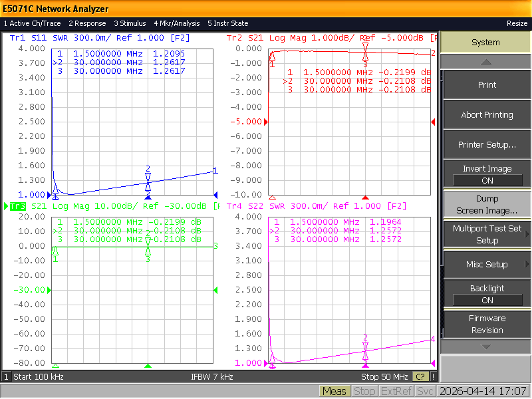Click Dump Screen Image softkey

tap(487, 204)
